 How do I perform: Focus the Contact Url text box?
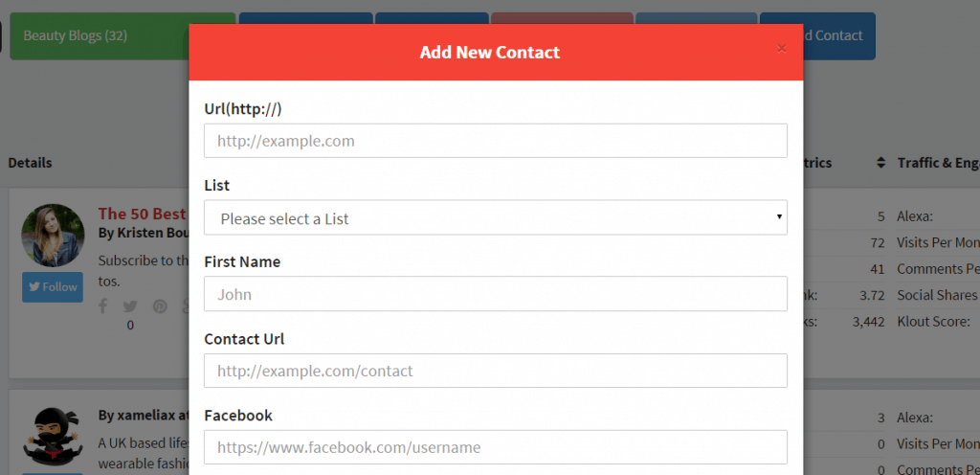pos(495,371)
